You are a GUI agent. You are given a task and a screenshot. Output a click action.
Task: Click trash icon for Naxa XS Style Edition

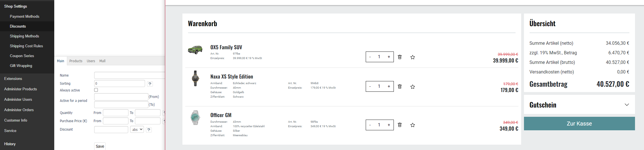click(400, 87)
